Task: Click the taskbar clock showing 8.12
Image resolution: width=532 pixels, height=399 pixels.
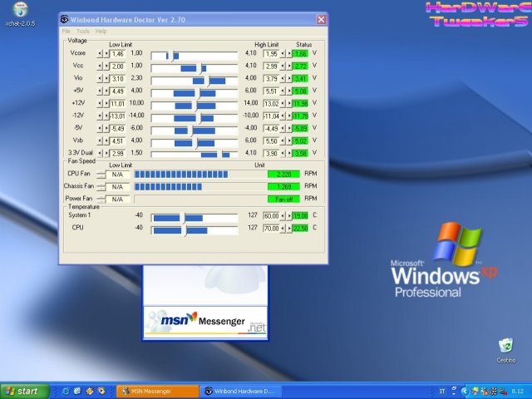Action: click(517, 392)
